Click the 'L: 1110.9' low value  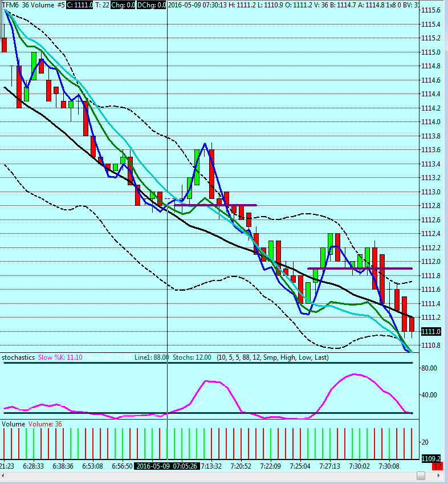[270, 5]
